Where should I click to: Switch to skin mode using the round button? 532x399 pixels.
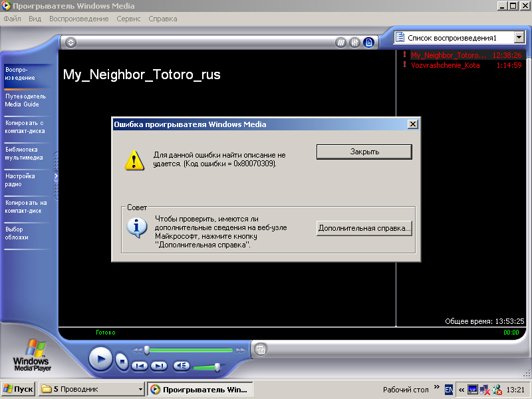click(x=261, y=349)
